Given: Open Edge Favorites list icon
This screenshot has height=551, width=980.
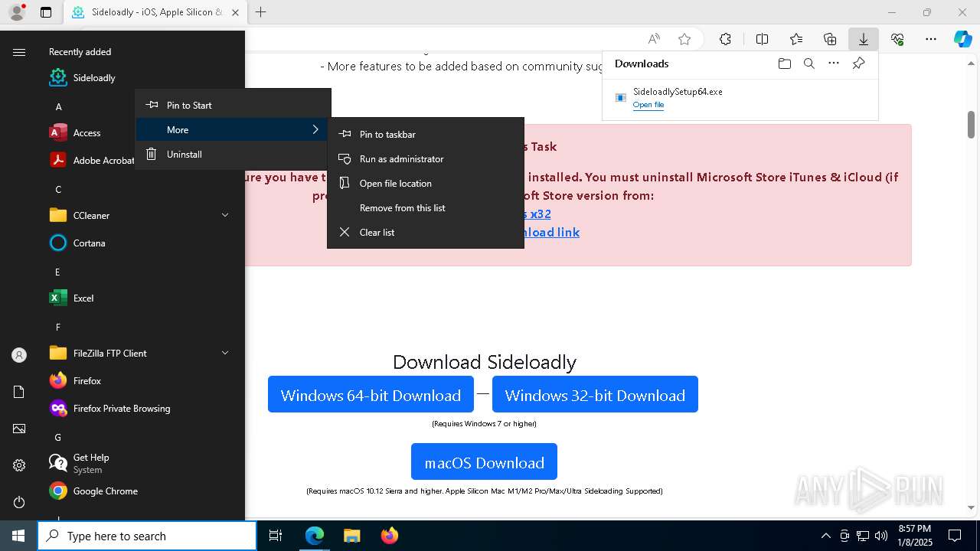Looking at the screenshot, I should (796, 39).
